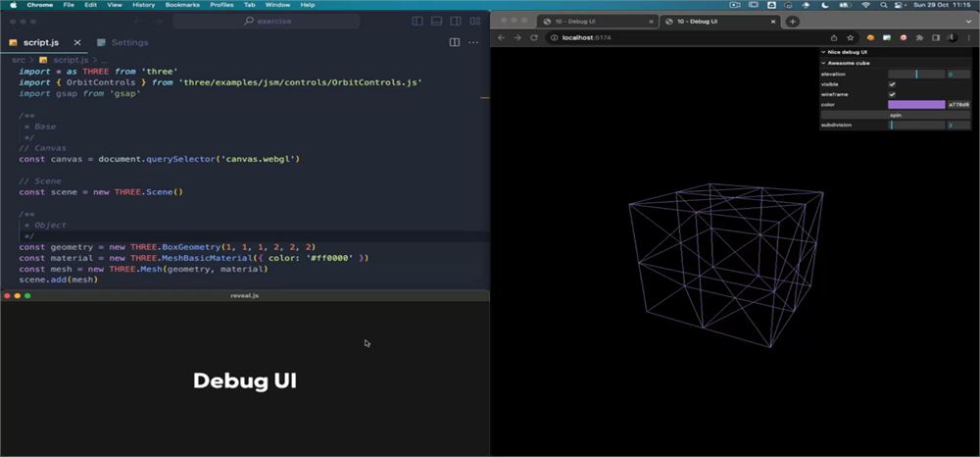
Task: Open the Extensions puzzle piece menu
Action: [x=919, y=37]
